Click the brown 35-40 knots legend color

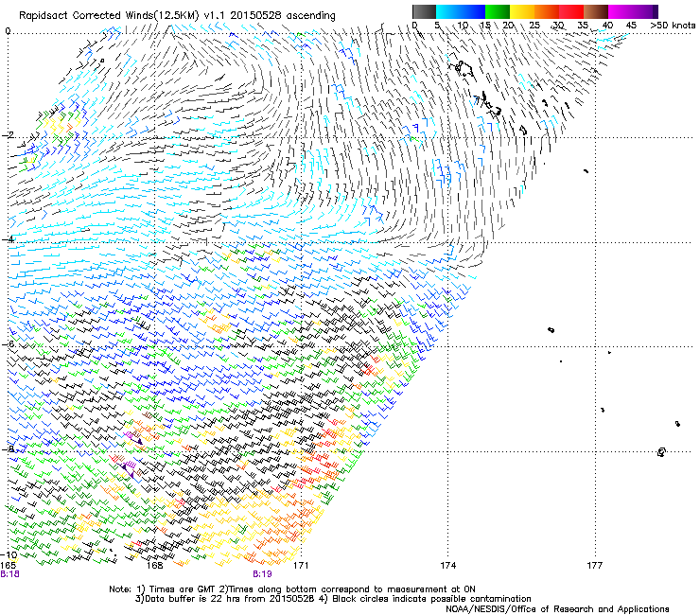pos(596,11)
